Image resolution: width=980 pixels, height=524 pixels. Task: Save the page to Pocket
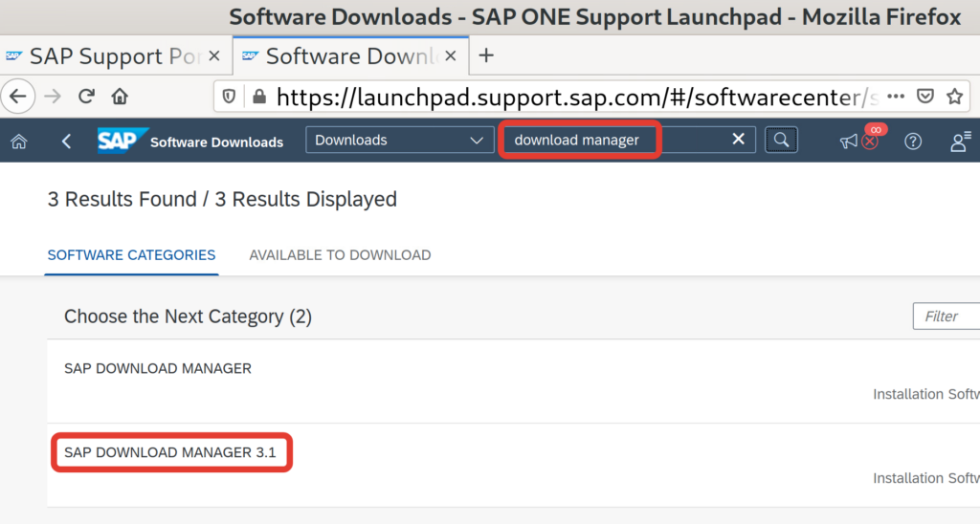pos(924,97)
